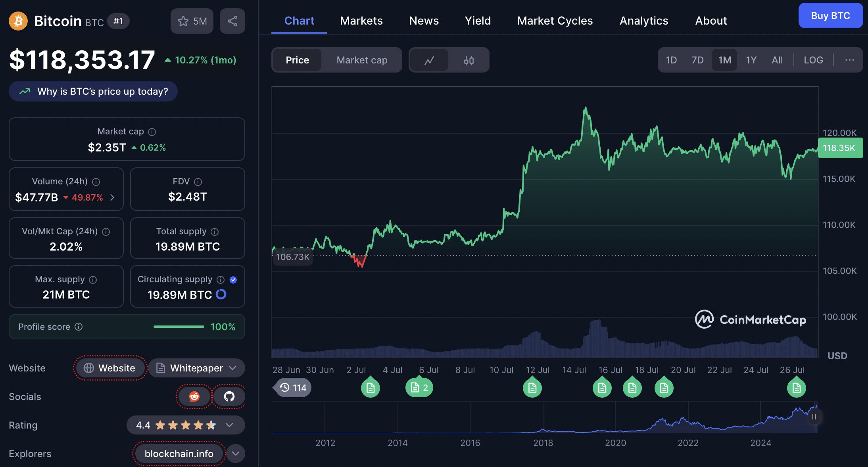Click the range slider pause handle
The height and width of the screenshot is (467, 868).
814,417
